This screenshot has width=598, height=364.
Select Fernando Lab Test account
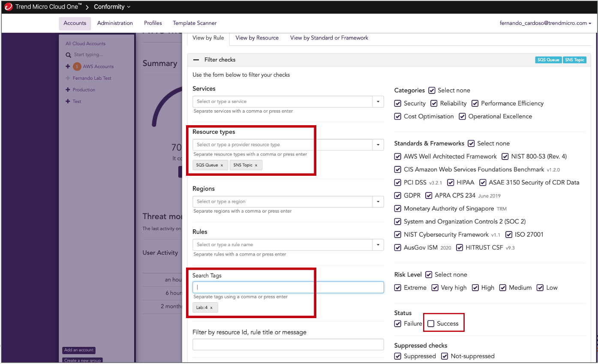click(x=92, y=78)
